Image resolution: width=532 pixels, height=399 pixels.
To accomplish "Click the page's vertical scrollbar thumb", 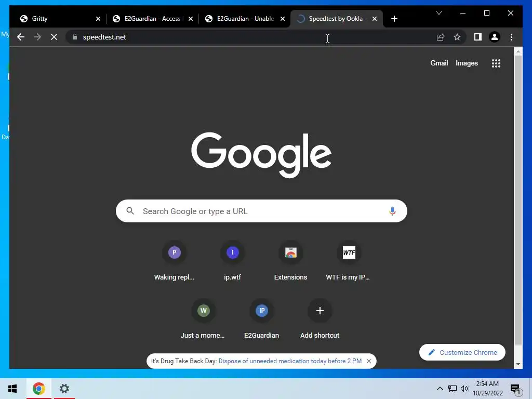I will point(518,200).
